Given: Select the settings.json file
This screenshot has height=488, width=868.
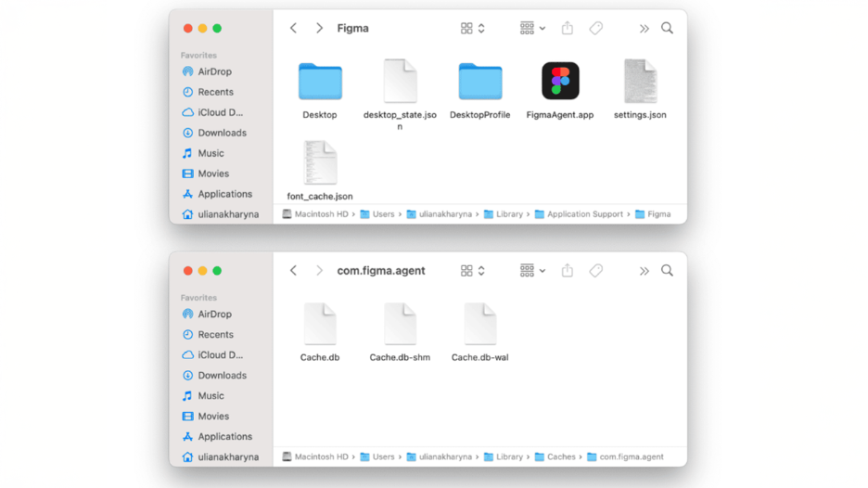Looking at the screenshot, I should (640, 83).
